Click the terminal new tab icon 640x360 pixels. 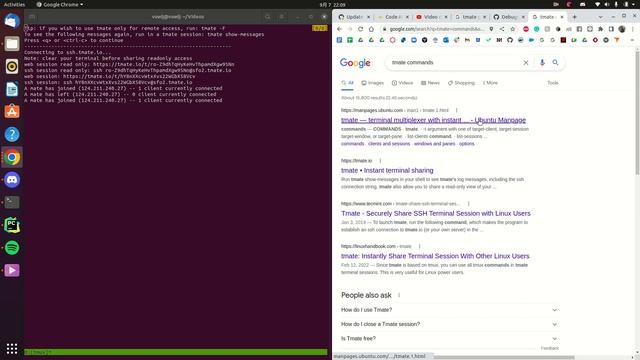[x=32, y=17]
